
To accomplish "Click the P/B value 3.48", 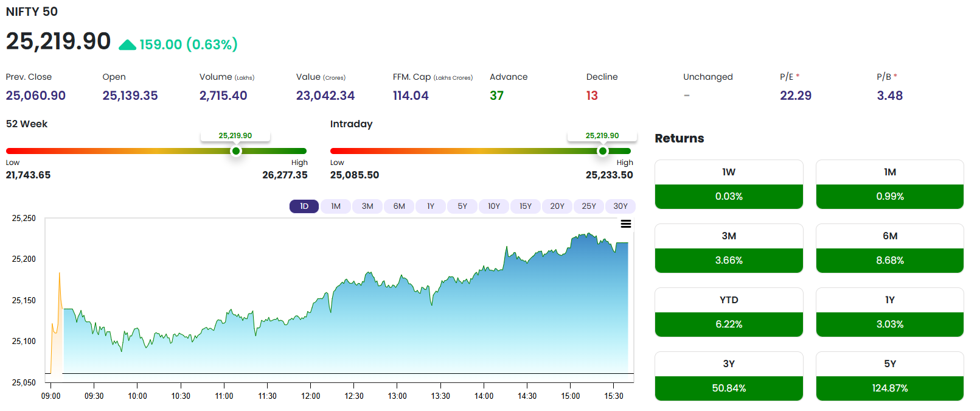I will click(890, 96).
